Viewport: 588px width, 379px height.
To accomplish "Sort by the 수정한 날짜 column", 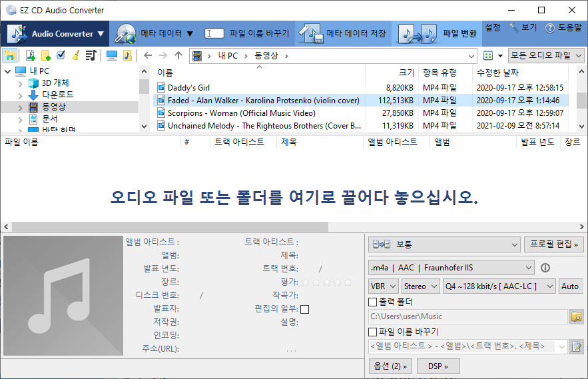I will (520, 73).
